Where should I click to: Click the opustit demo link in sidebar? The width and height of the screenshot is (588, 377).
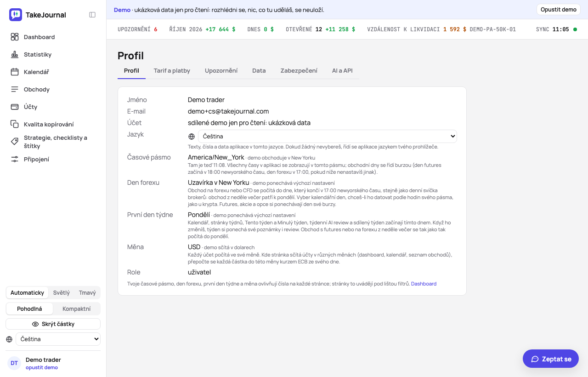tap(42, 367)
